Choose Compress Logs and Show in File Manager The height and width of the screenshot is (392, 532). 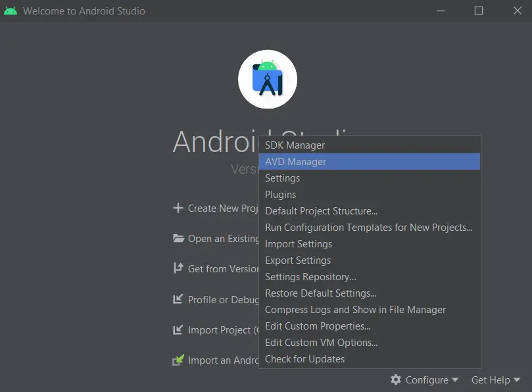coord(370,310)
